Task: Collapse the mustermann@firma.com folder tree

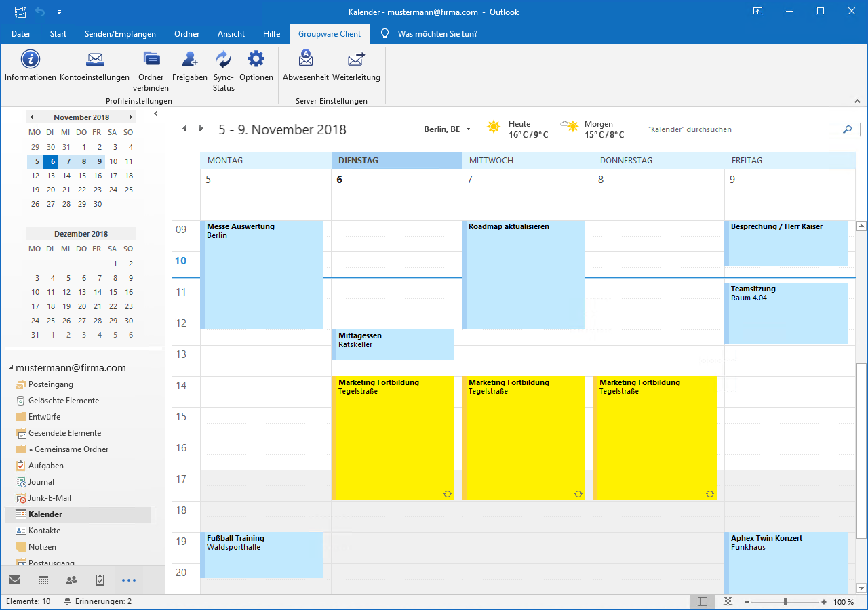Action: (11, 369)
